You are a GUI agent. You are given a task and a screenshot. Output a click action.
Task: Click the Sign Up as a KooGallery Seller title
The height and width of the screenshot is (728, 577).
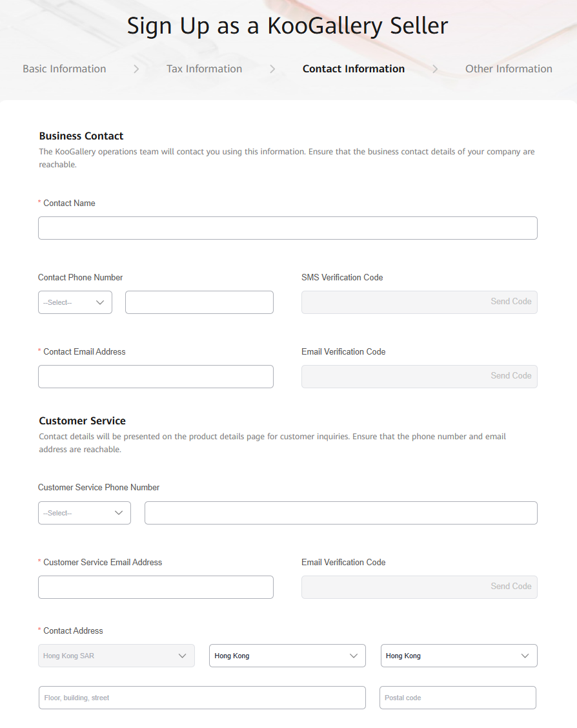pyautogui.click(x=288, y=26)
